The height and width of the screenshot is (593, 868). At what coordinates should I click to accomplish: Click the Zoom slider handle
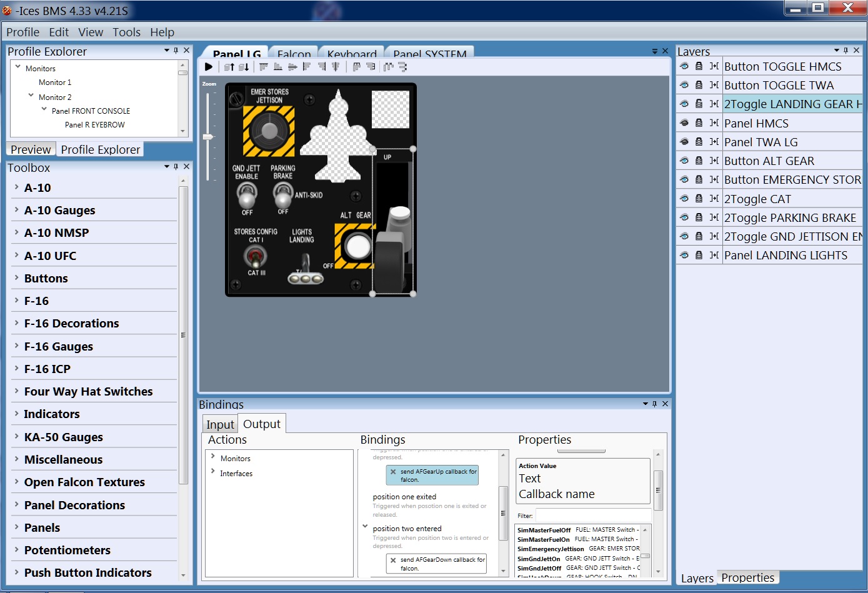point(208,136)
